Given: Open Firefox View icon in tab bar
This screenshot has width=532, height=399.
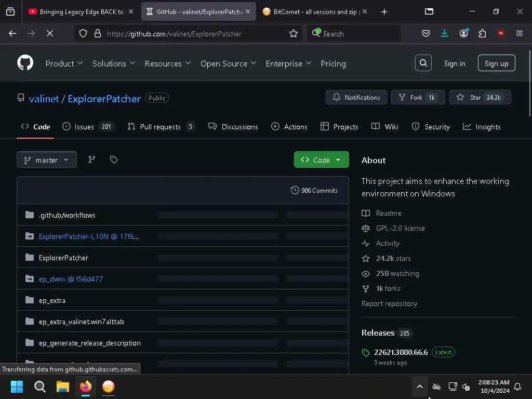Looking at the screenshot, I should 10,11.
